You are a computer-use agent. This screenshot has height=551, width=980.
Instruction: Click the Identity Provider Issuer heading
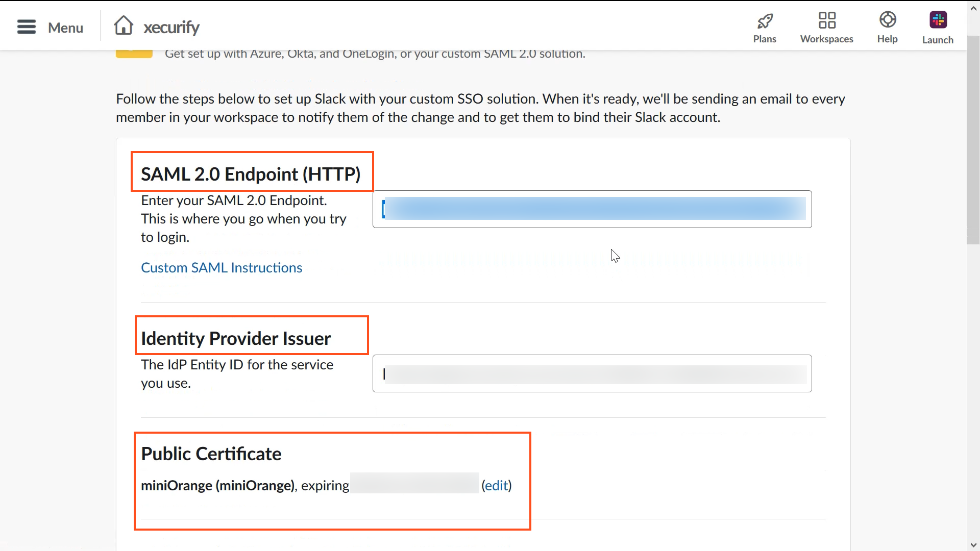(235, 338)
